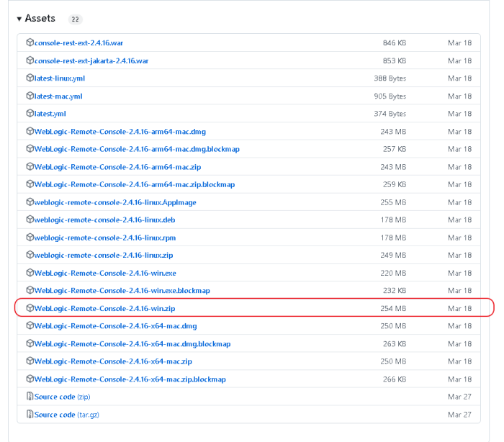This screenshot has height=442, width=504.
Task: Click the Assets heading text
Action: tap(40, 18)
